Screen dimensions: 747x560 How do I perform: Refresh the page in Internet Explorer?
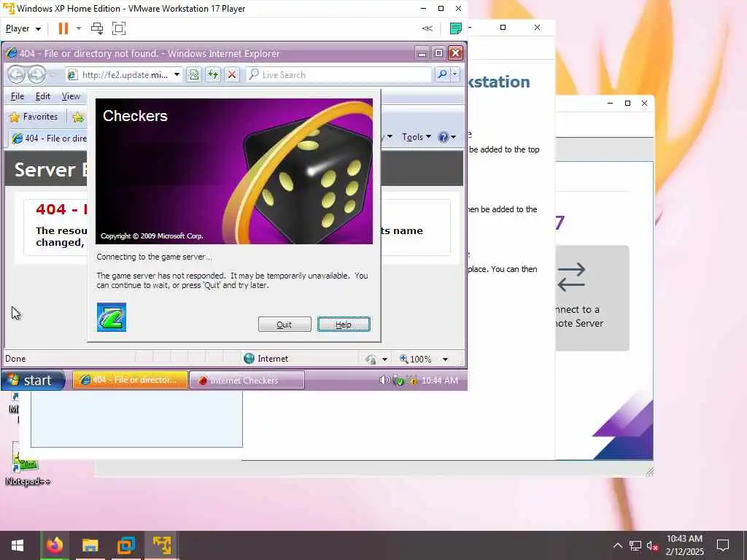tap(212, 75)
